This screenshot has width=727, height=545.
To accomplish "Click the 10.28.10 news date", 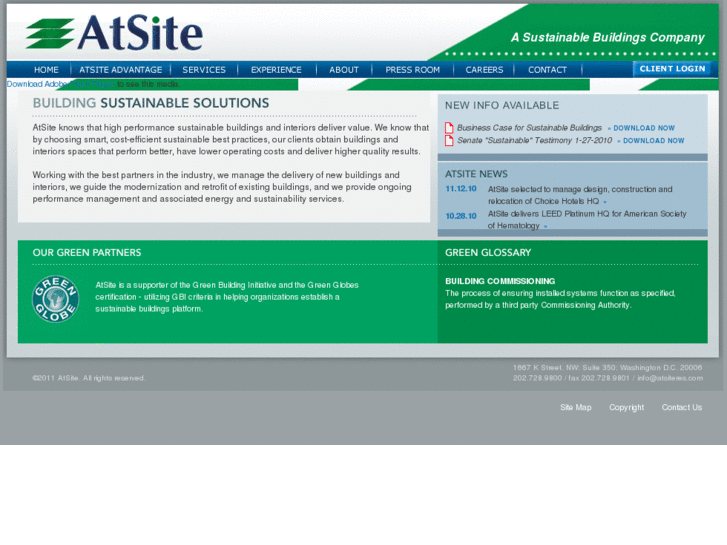I will pyautogui.click(x=461, y=216).
